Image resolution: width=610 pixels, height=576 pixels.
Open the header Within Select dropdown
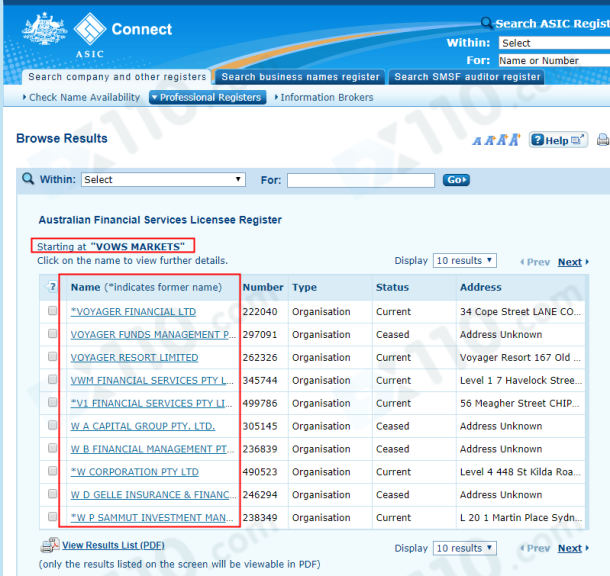[x=554, y=43]
